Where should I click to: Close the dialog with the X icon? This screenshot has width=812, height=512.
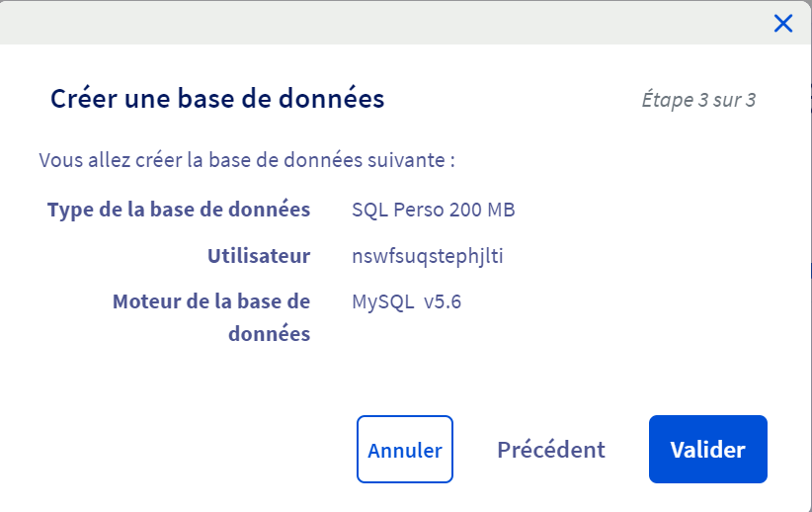point(783,24)
